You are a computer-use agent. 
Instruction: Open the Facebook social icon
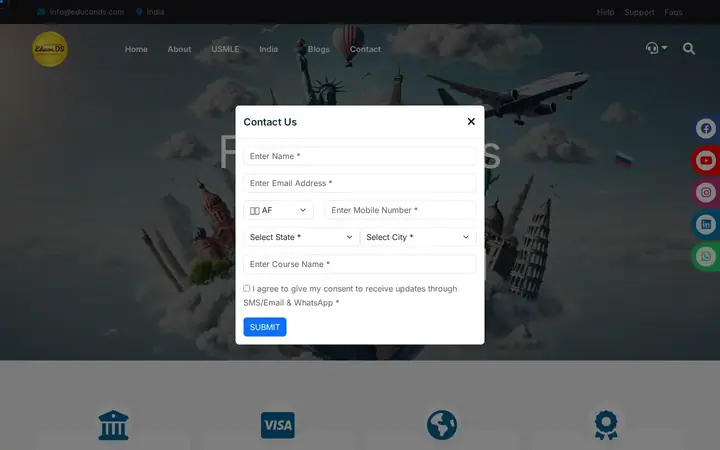tap(706, 129)
